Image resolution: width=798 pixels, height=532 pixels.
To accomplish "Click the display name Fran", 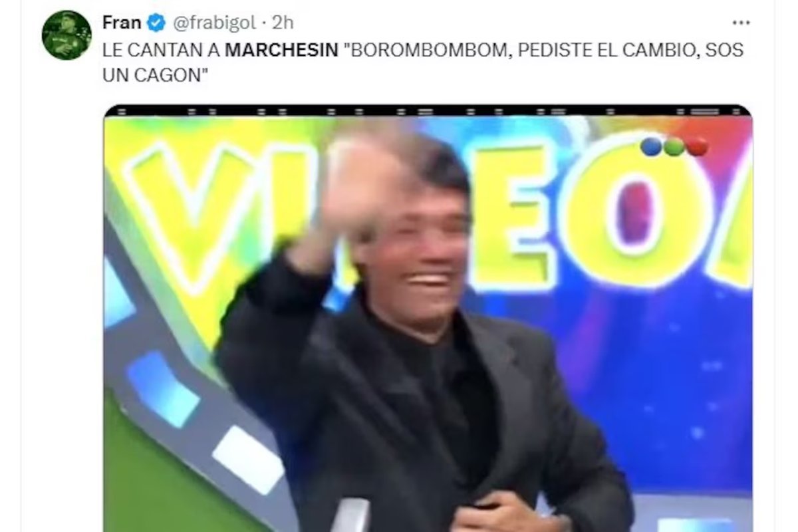I will coord(122,23).
